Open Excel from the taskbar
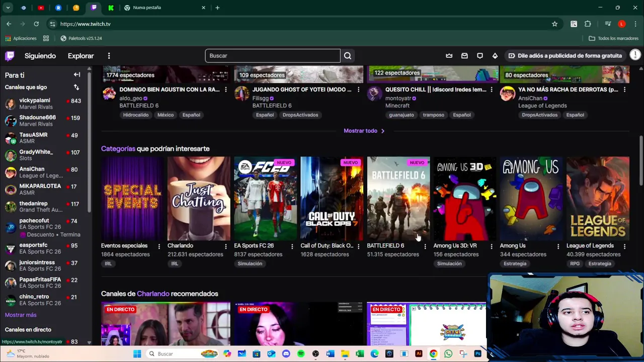644x362 pixels. pyautogui.click(x=360, y=354)
